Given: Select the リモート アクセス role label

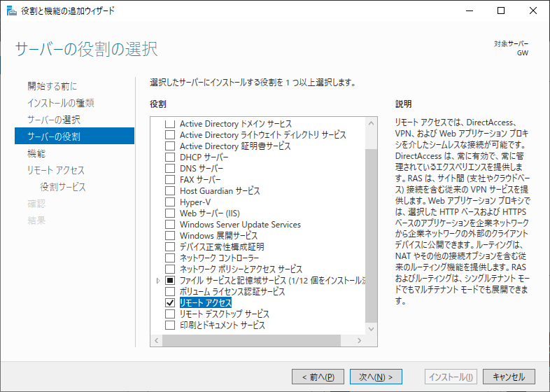Looking at the screenshot, I should (206, 302).
